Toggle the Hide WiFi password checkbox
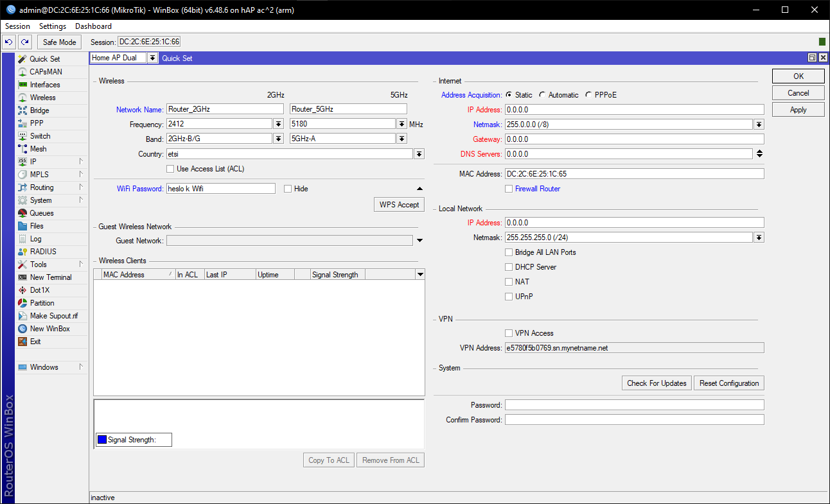Image resolution: width=830 pixels, height=504 pixels. pyautogui.click(x=288, y=189)
